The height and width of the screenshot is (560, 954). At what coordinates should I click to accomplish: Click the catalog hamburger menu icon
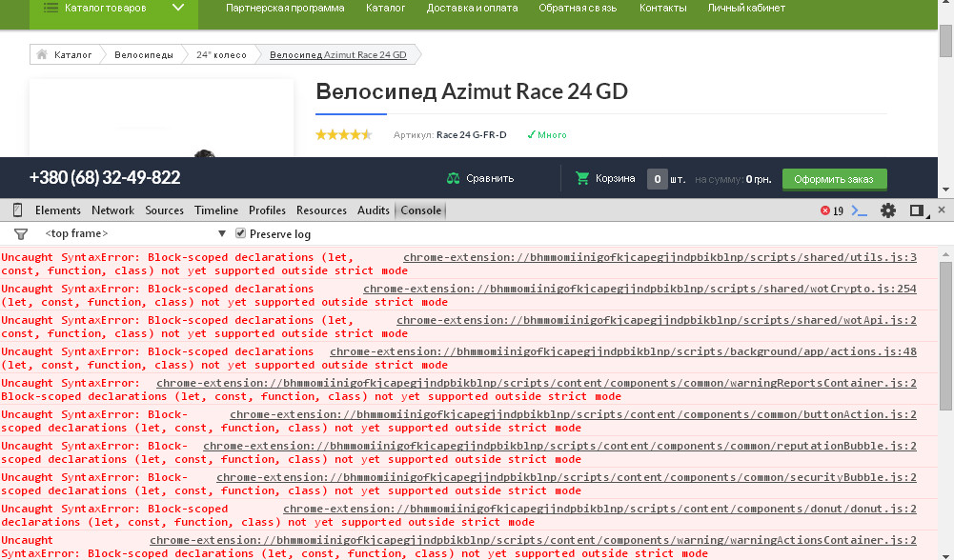(51, 8)
